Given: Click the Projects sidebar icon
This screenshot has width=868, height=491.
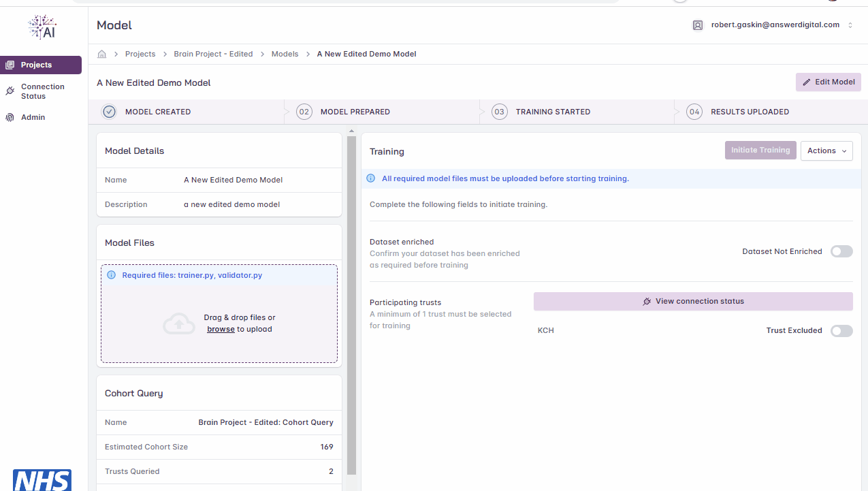Looking at the screenshot, I should coord(10,65).
